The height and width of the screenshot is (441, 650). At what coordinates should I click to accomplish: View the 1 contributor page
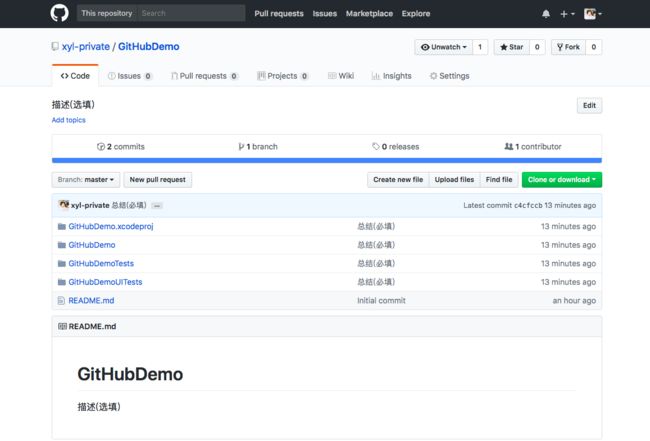click(x=533, y=146)
